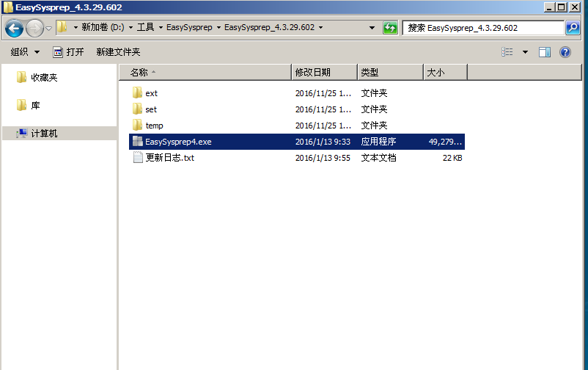
Task: Click the 更新日志.txt document icon
Action: click(138, 157)
